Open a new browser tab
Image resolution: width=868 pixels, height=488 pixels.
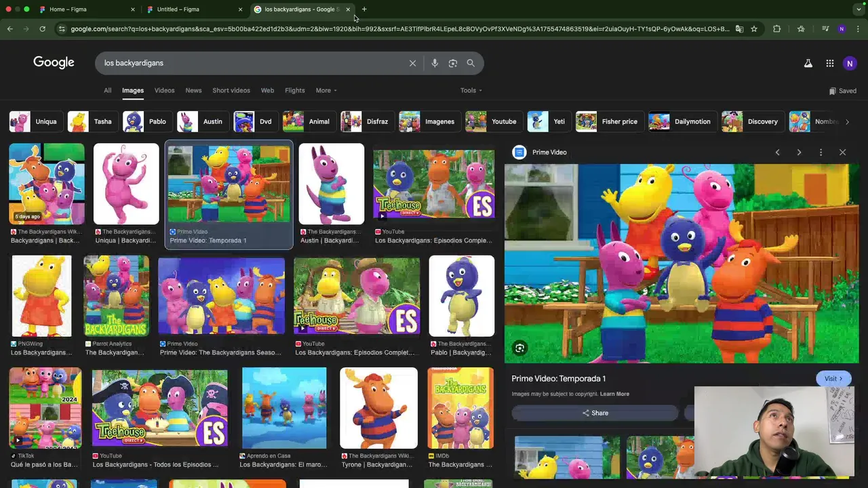tap(364, 9)
